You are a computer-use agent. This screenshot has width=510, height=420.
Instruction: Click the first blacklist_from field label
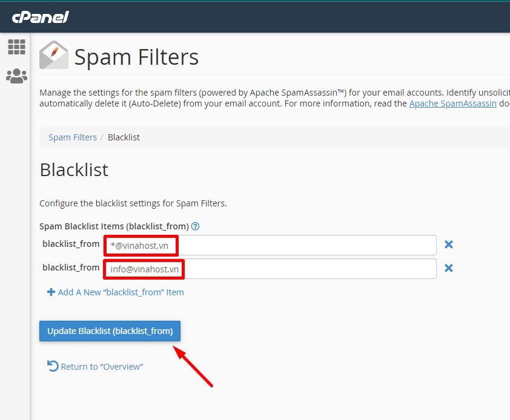[71, 244]
